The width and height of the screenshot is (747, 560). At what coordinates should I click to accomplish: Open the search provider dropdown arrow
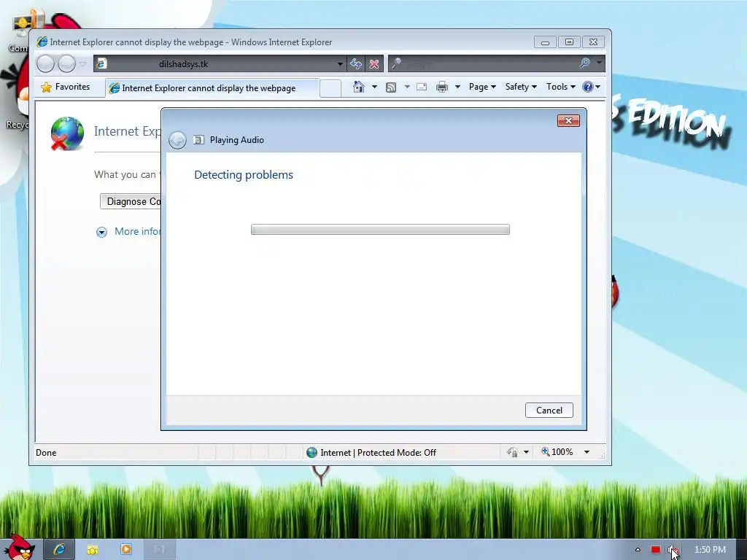point(599,63)
